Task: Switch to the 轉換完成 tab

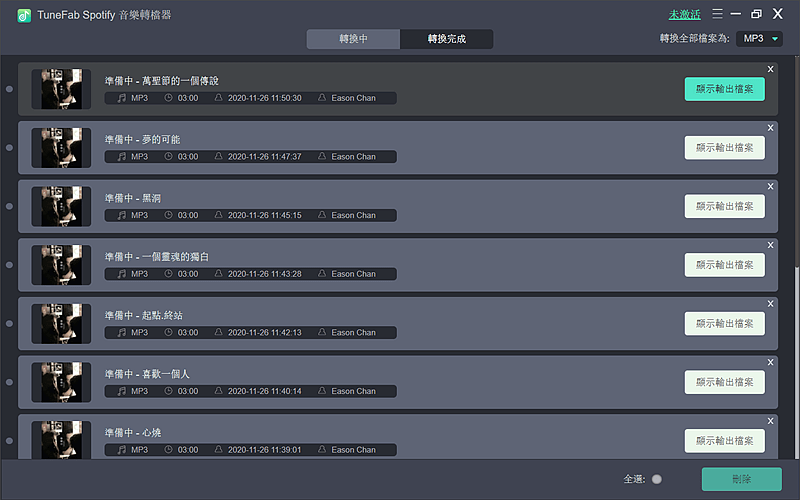Action: pos(446,39)
